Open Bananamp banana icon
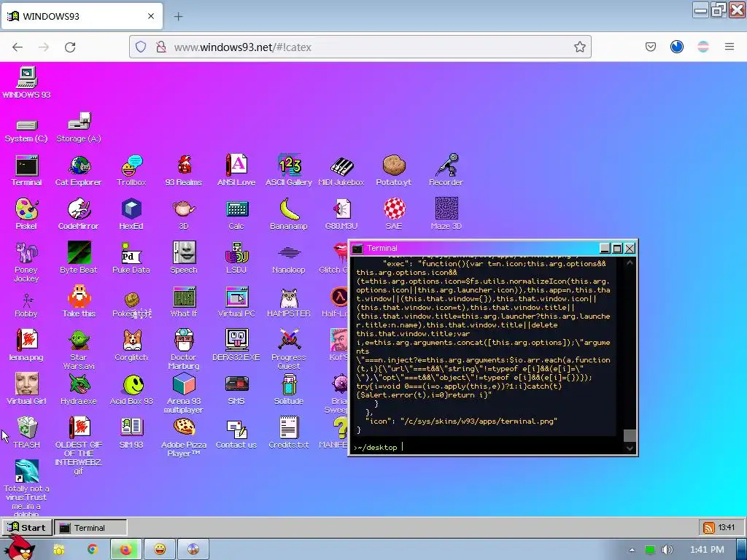The width and height of the screenshot is (747, 560). (289, 214)
